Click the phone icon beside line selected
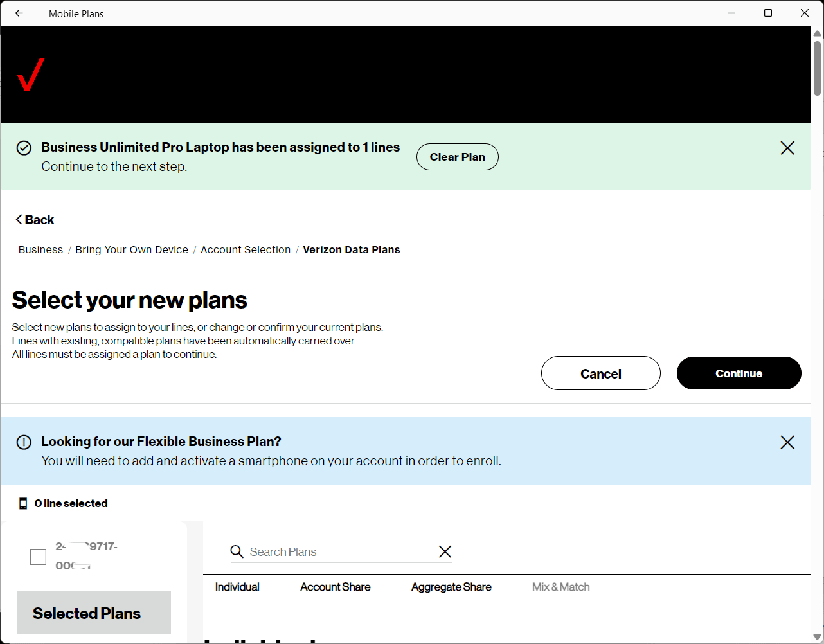The height and width of the screenshot is (644, 824). (23, 503)
